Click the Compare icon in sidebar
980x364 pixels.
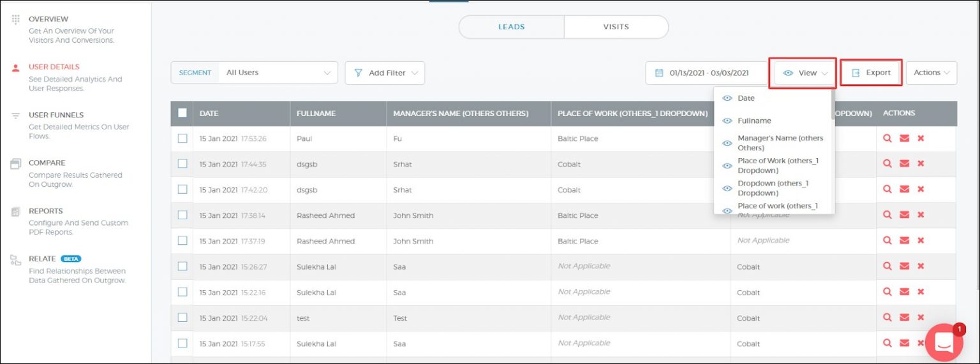click(16, 164)
